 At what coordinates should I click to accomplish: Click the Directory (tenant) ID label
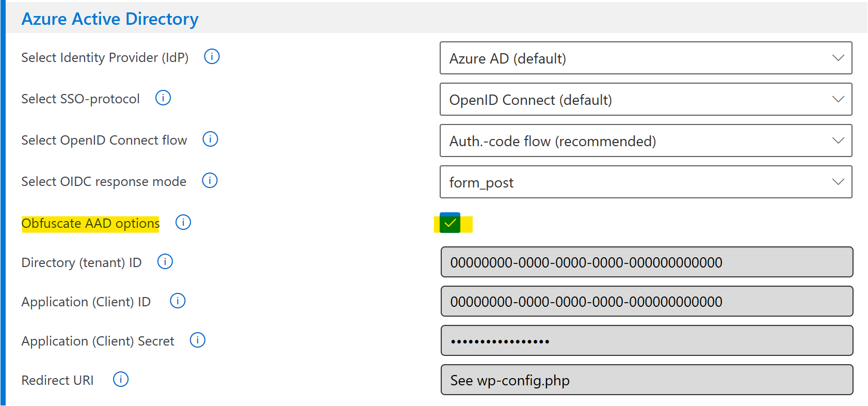coord(82,262)
